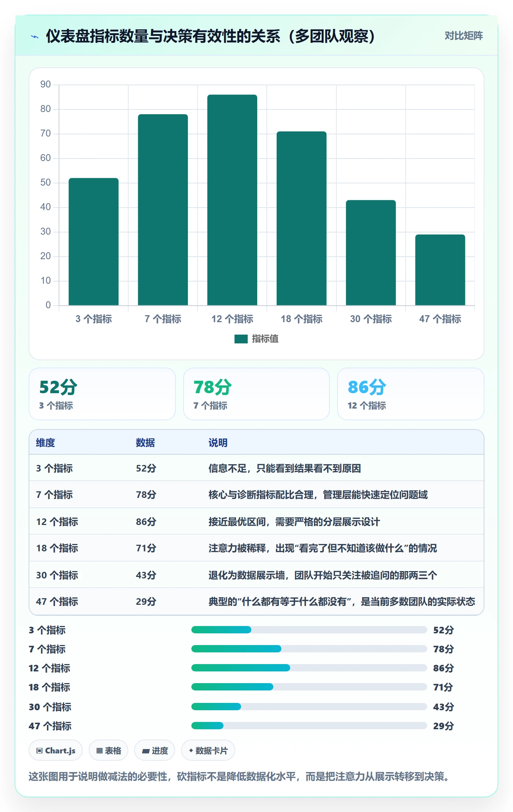Image resolution: width=513 pixels, height=812 pixels.
Task: Click the 指标值 legend label text
Action: click(x=265, y=339)
